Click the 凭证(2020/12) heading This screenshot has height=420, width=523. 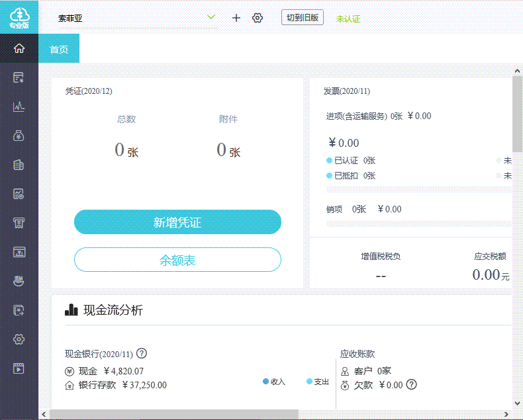pyautogui.click(x=89, y=91)
